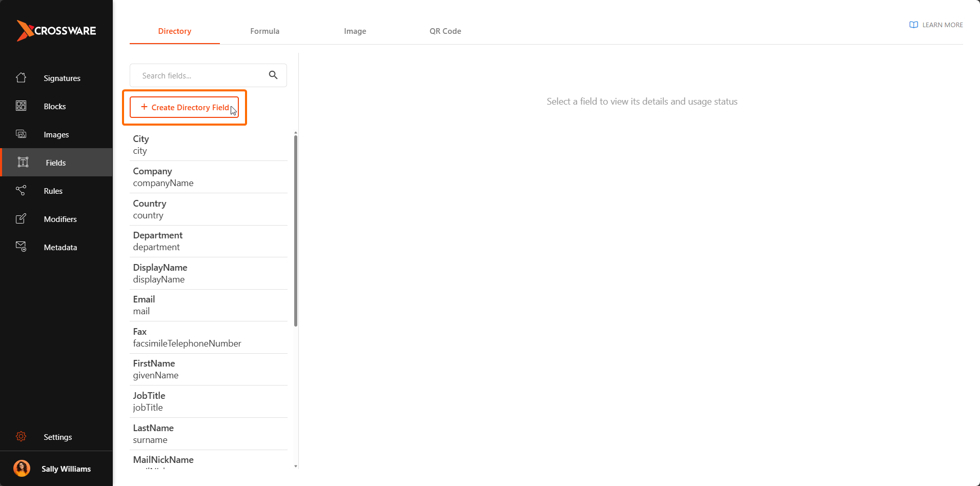This screenshot has width=980, height=486.
Task: Select the Modifiers sidebar icon
Action: click(21, 218)
